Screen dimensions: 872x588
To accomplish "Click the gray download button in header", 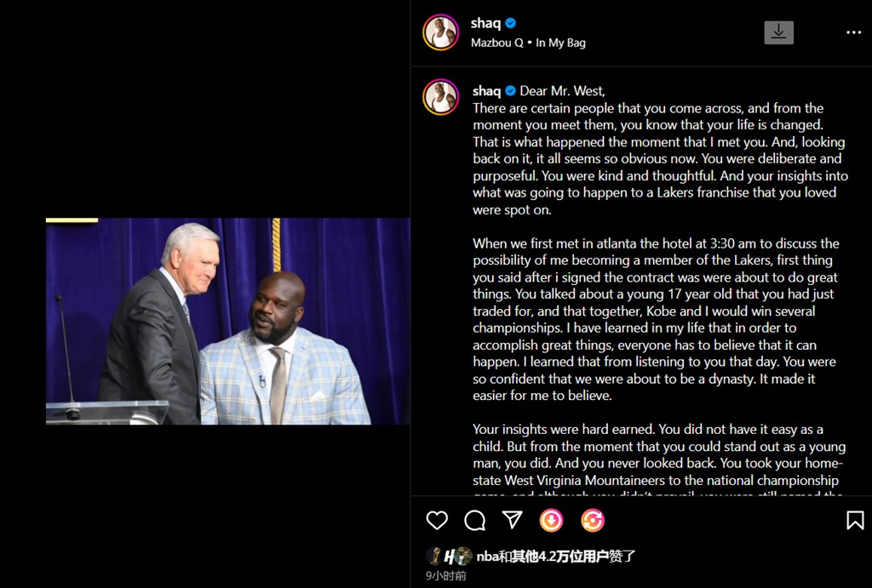I will click(778, 32).
